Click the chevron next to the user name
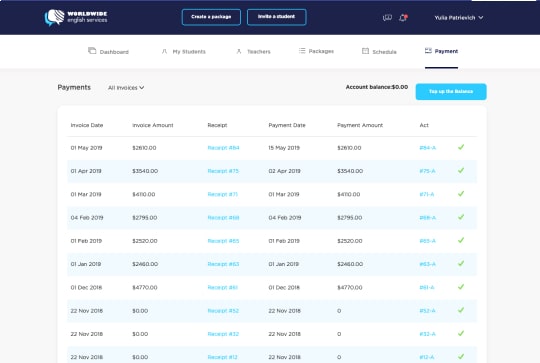Screen dimensions: 540x363 481,18
